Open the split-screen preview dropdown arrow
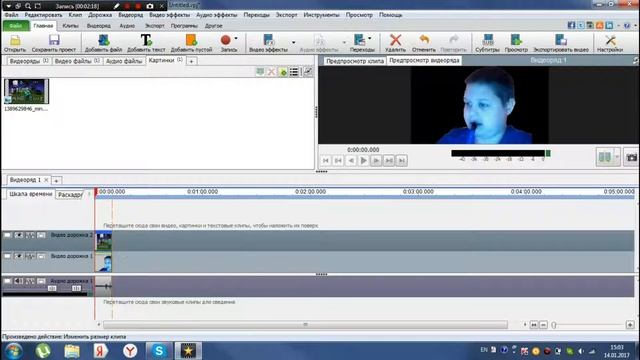The image size is (640, 360). click(x=617, y=157)
